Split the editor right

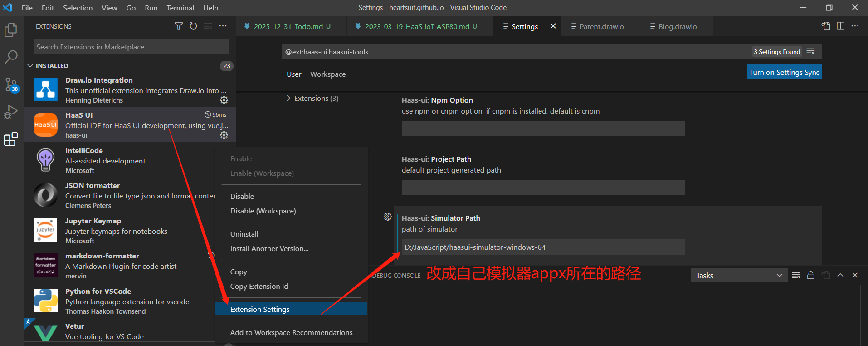[840, 26]
